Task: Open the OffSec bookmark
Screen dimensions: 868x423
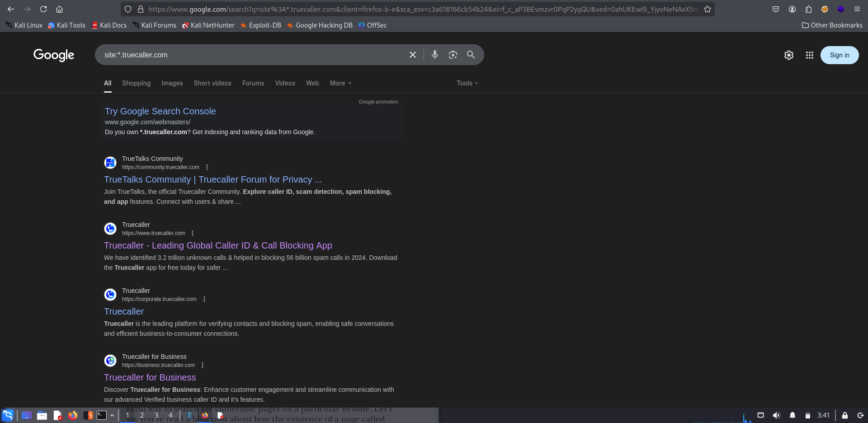Action: click(373, 25)
